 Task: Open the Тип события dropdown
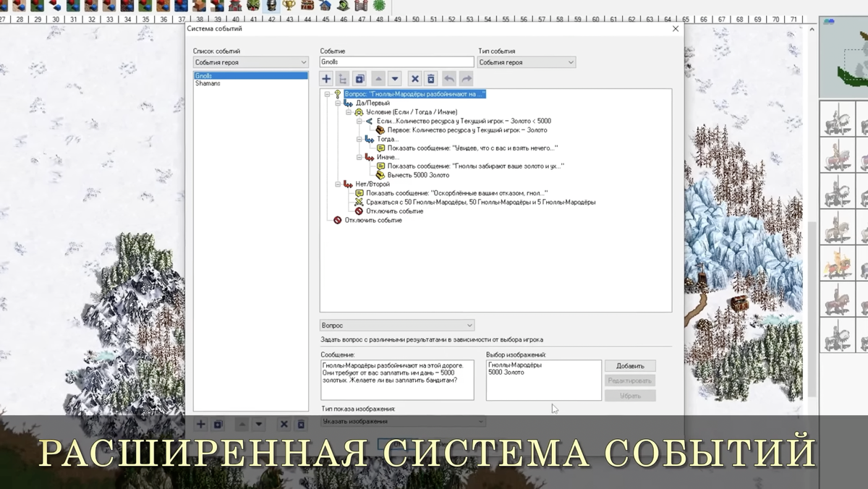coord(527,62)
